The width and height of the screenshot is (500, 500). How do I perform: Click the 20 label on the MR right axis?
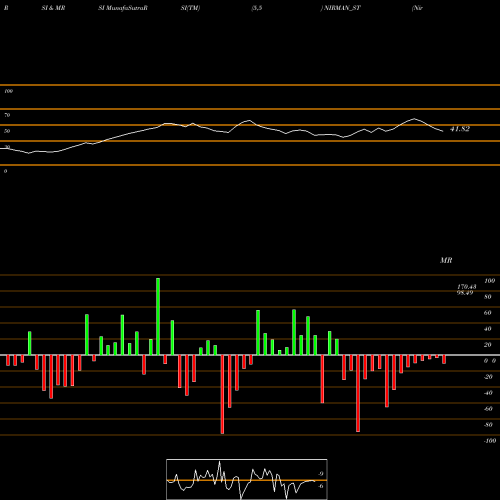tap(488, 345)
